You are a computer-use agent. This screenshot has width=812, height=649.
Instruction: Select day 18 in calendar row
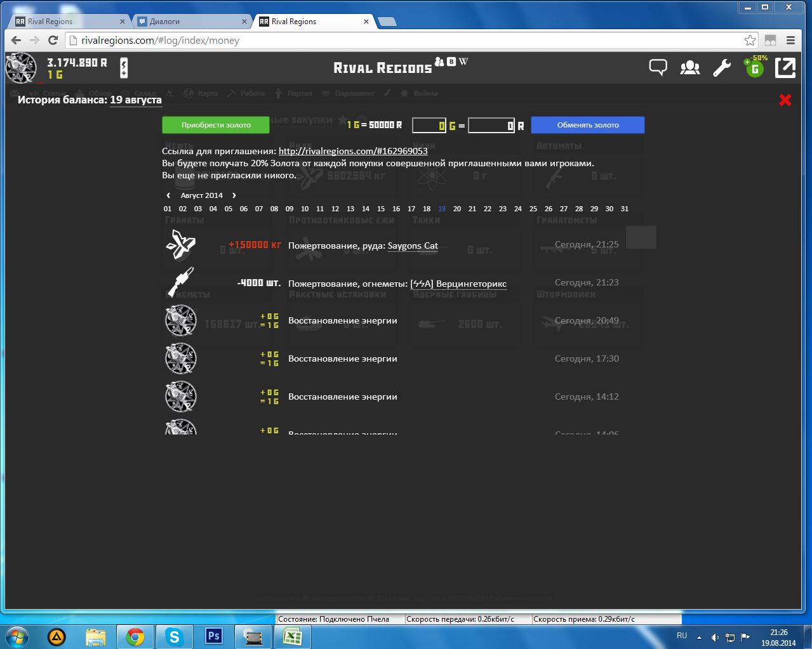click(427, 209)
